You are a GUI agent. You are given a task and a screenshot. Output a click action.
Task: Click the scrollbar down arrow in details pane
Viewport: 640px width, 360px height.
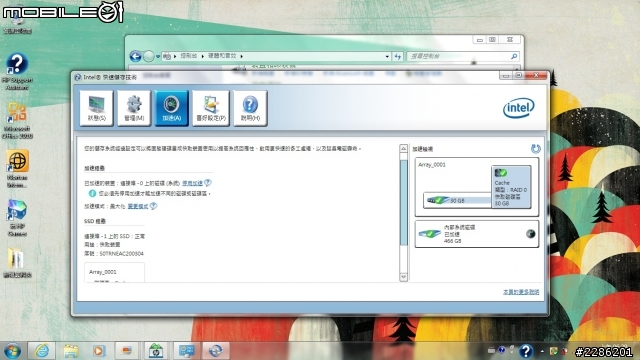coord(403,277)
